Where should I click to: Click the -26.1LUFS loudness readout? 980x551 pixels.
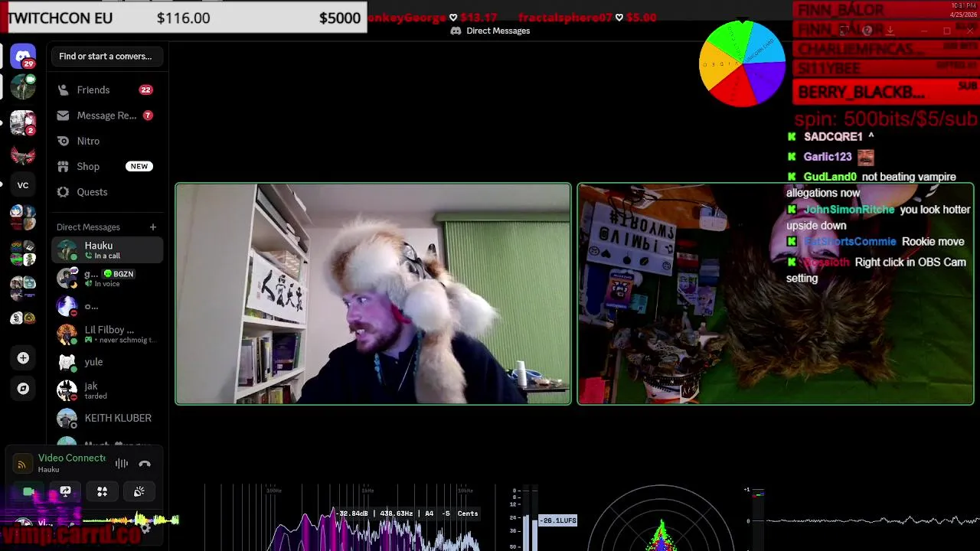point(558,520)
